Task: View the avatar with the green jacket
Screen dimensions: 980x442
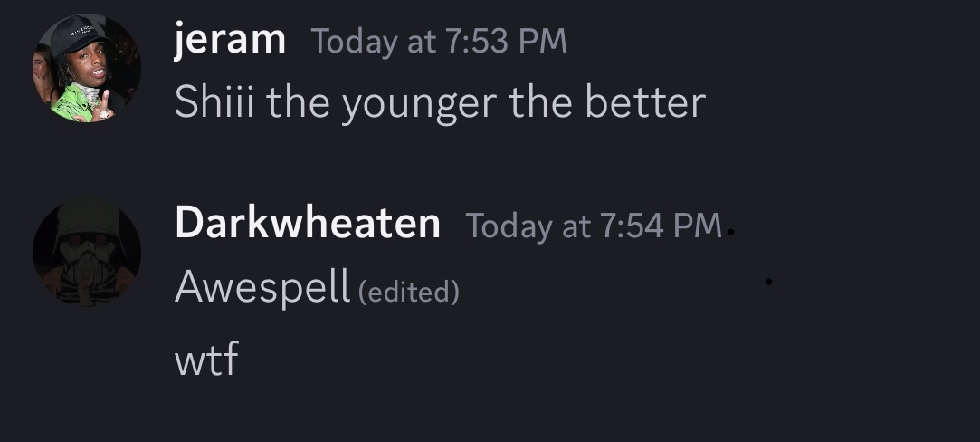Action: (87, 68)
